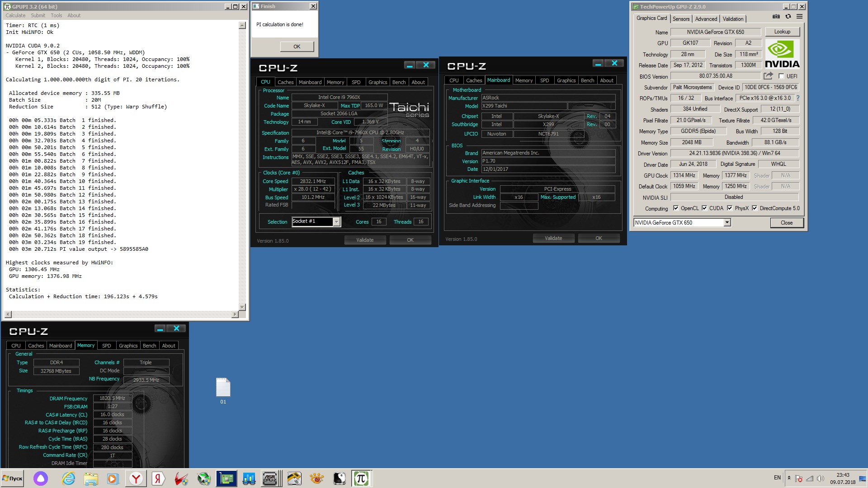Share the BIOS version via export icon
Image resolution: width=868 pixels, height=488 pixels.
(768, 76)
